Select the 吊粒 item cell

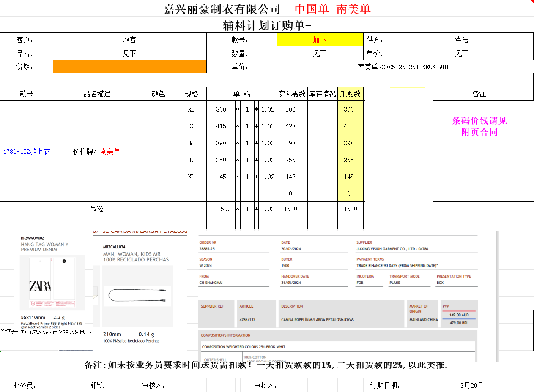(x=97, y=209)
